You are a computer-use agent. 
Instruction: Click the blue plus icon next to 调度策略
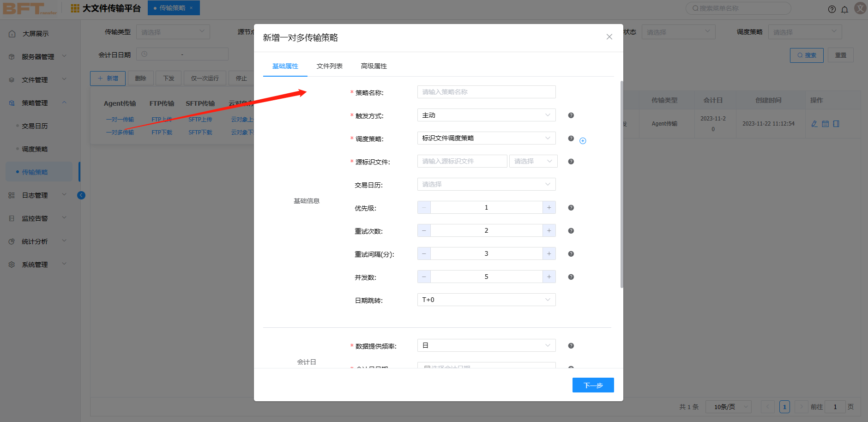coord(583,141)
